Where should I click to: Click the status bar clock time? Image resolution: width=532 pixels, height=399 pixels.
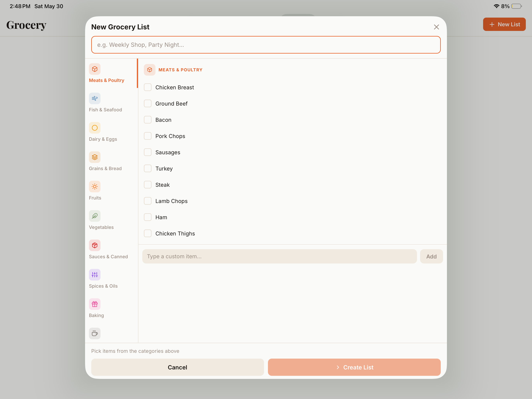point(20,6)
